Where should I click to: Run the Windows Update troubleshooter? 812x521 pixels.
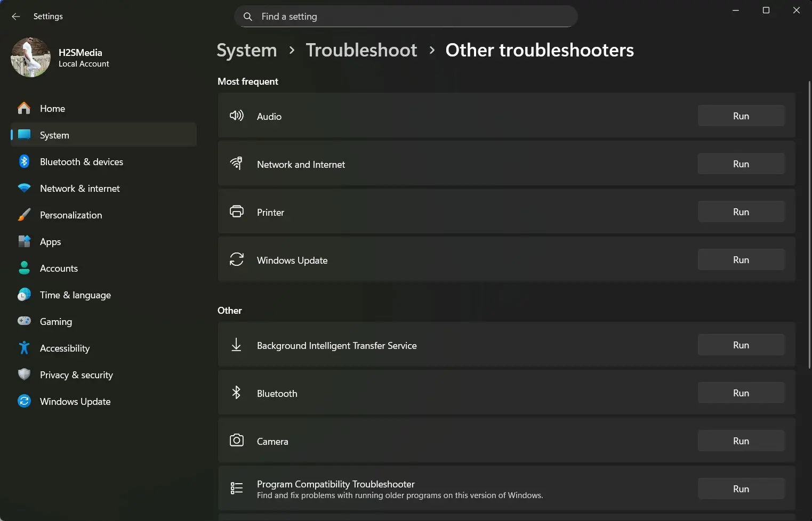[x=741, y=259]
